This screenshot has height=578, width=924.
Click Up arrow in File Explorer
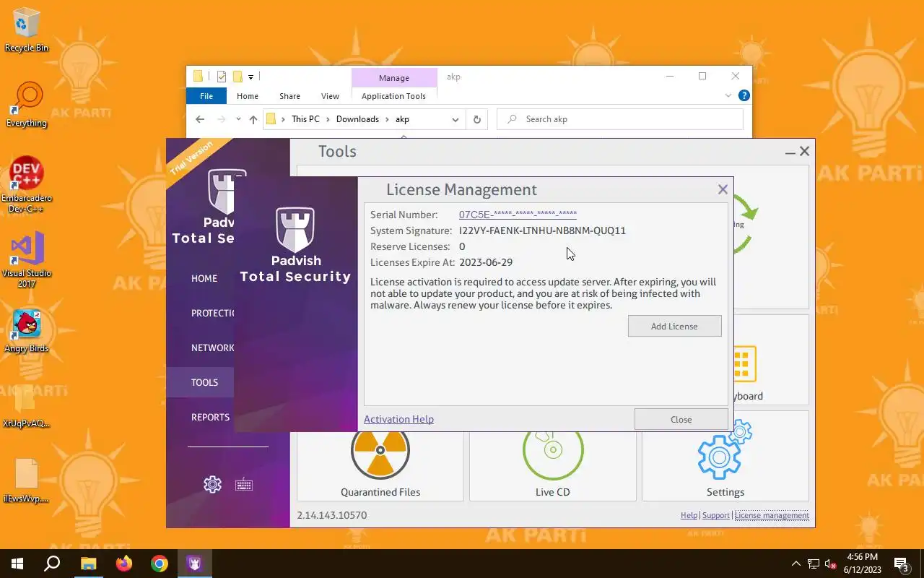tap(253, 119)
